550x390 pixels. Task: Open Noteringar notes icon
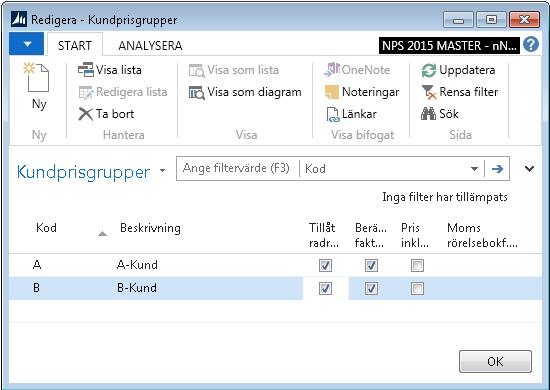332,92
